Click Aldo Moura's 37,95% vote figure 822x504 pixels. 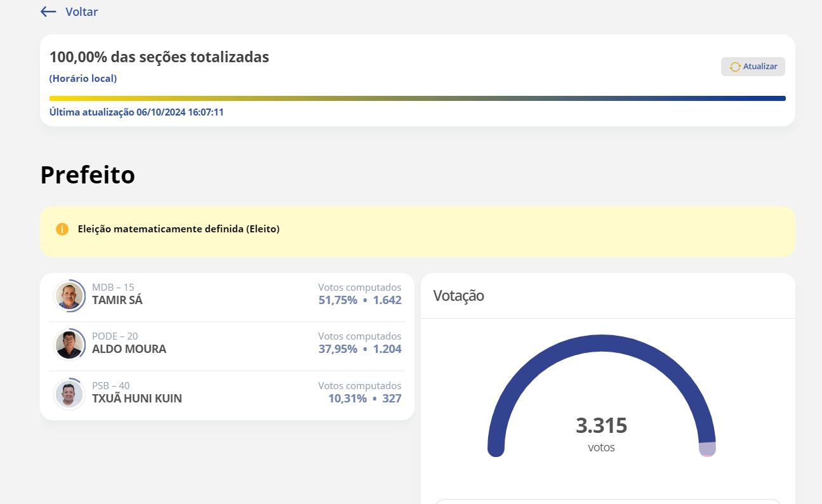tap(338, 349)
